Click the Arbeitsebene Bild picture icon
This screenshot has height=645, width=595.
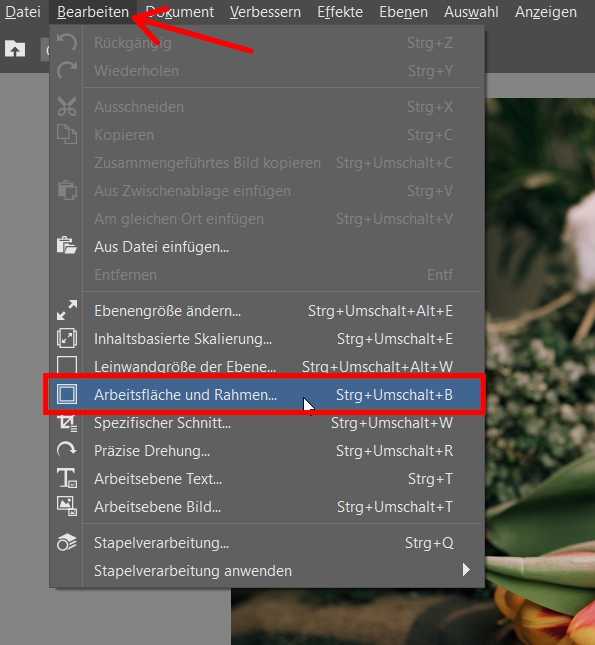(x=67, y=506)
